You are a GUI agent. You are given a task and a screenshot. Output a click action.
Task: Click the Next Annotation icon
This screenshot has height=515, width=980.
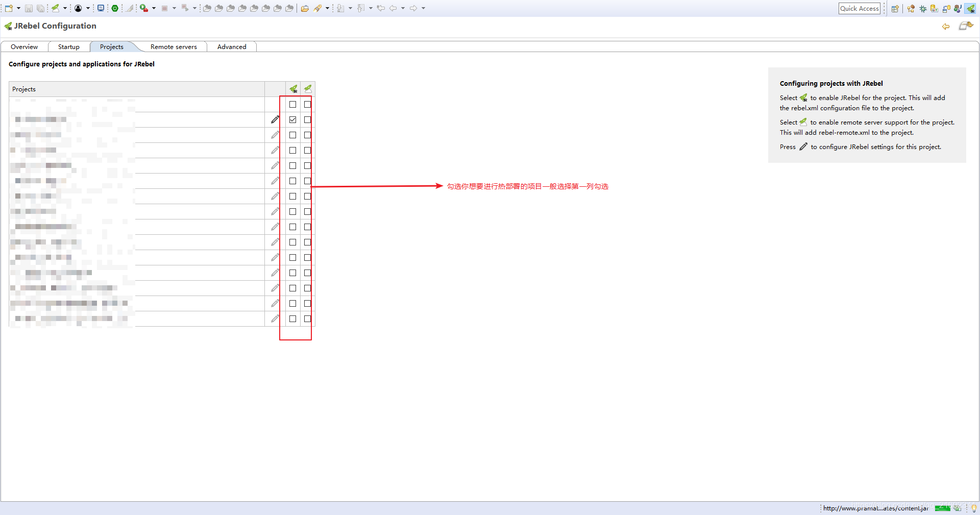pos(340,8)
